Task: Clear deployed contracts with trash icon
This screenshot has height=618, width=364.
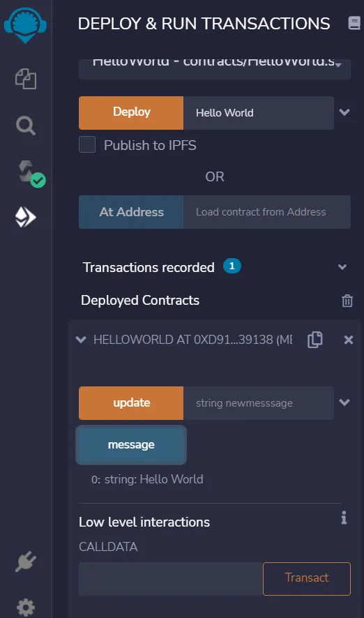Action: click(x=347, y=301)
